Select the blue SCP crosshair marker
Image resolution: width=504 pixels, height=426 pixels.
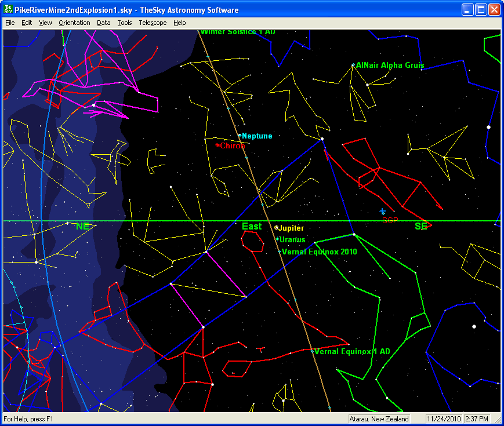(x=382, y=212)
